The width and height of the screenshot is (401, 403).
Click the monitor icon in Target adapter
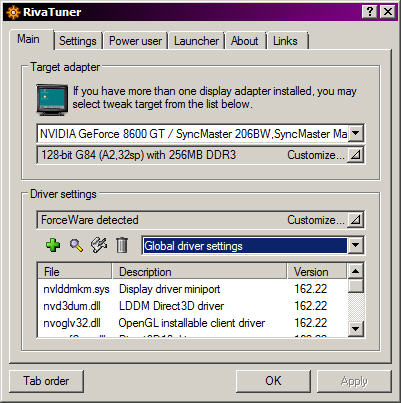tap(52, 100)
